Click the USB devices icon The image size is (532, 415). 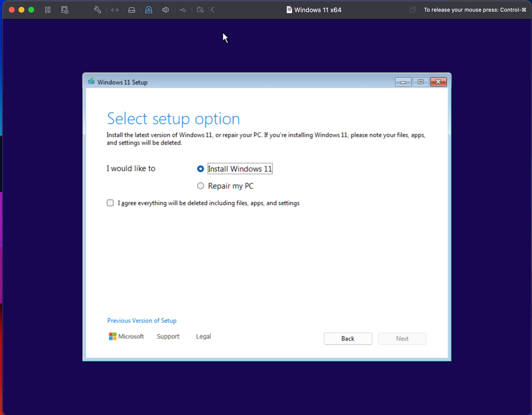183,10
